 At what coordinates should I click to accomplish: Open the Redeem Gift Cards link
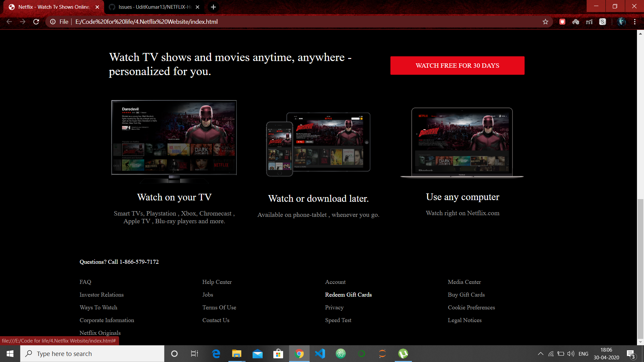348,295
